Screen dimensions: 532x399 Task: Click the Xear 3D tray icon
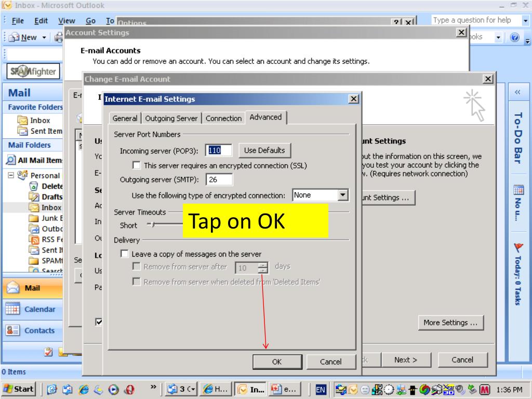448,390
